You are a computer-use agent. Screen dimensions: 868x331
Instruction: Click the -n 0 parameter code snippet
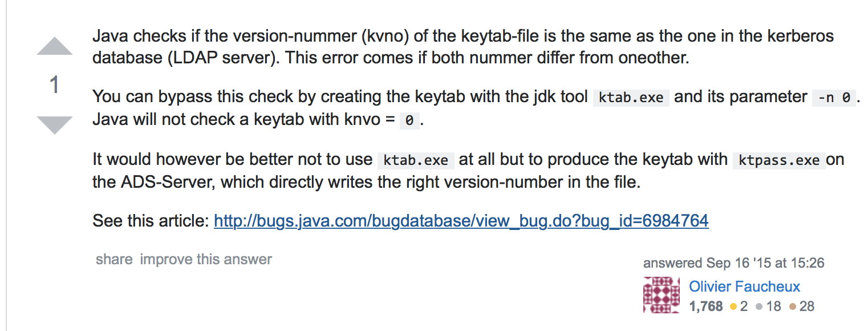834,97
